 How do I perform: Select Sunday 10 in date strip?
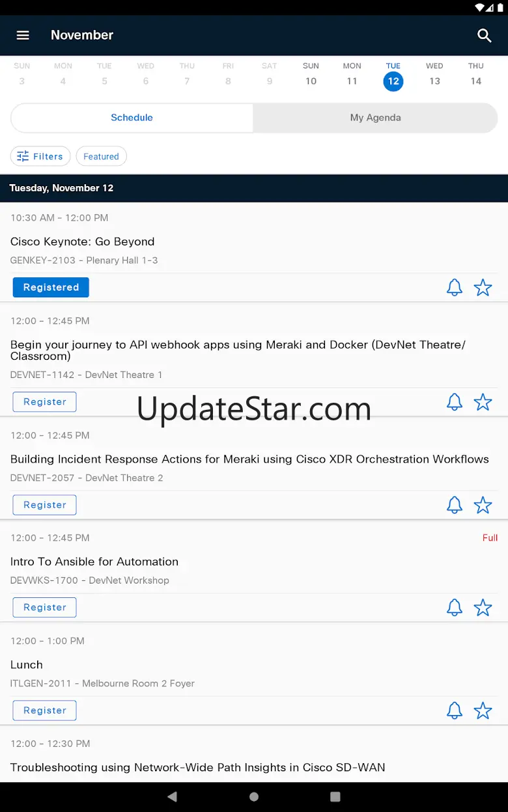[311, 74]
